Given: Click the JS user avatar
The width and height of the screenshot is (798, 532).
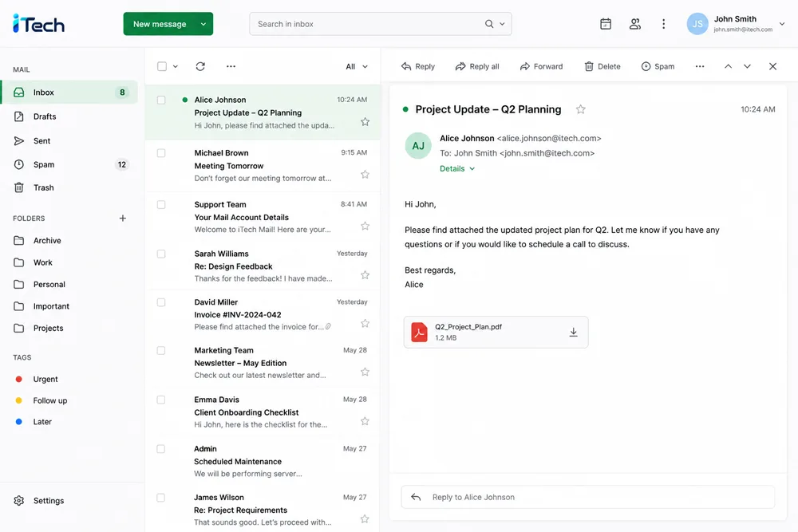Looking at the screenshot, I should (x=697, y=24).
